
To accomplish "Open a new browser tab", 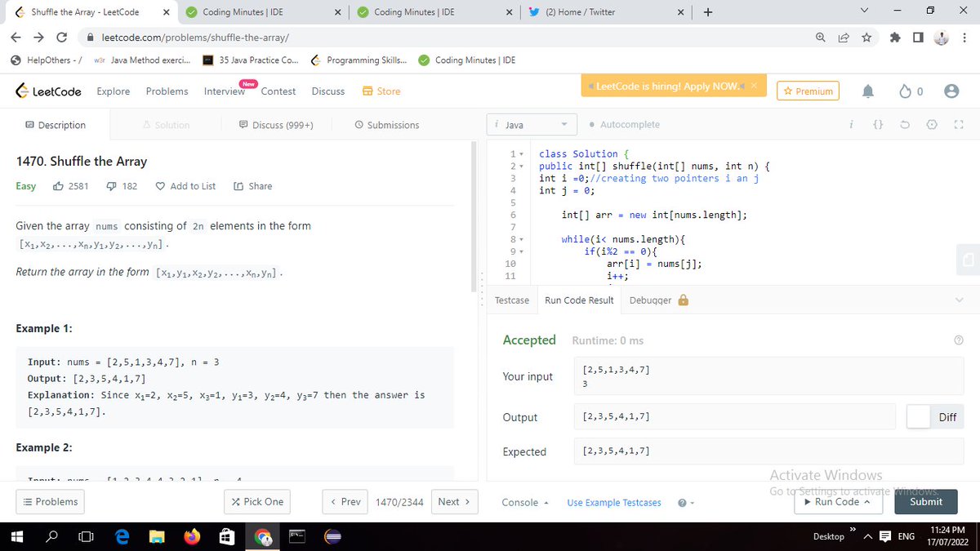I will pos(708,12).
